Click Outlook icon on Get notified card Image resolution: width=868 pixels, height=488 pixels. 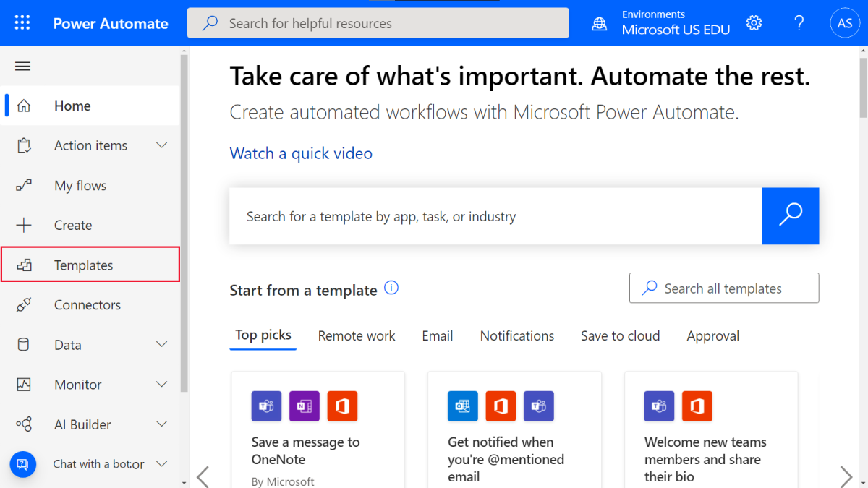(463, 406)
